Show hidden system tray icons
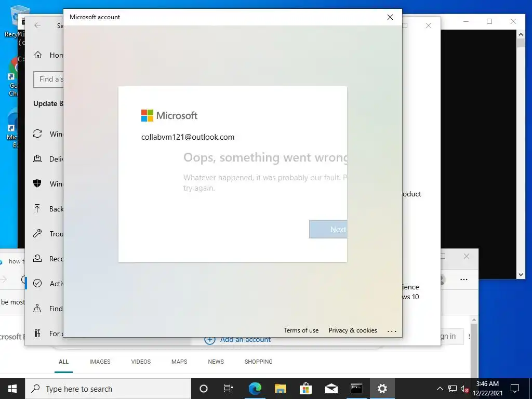Image resolution: width=532 pixels, height=399 pixels. (440, 389)
